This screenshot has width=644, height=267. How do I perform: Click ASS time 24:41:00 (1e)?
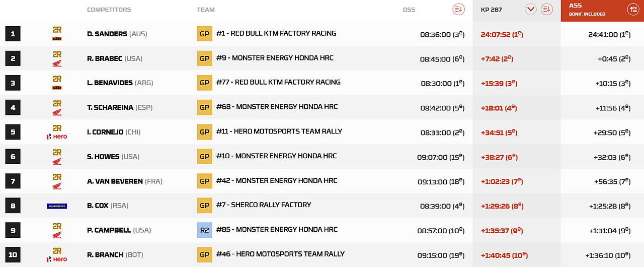[x=609, y=34]
